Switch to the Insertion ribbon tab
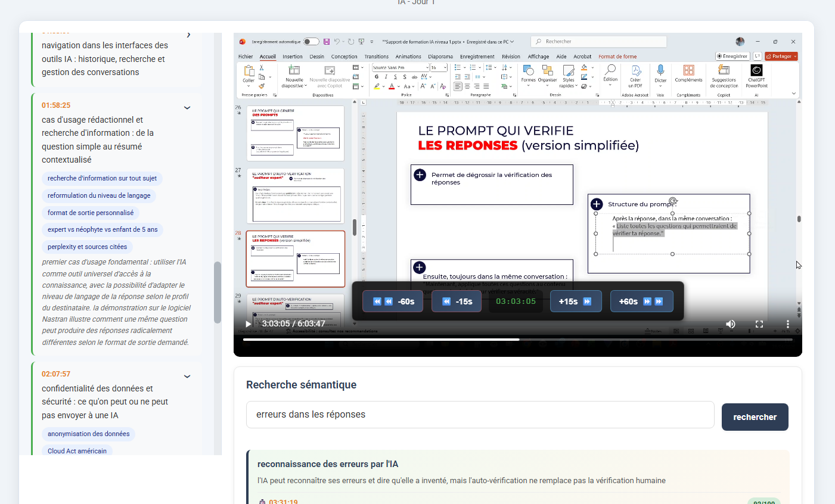This screenshot has height=504, width=835. click(292, 57)
